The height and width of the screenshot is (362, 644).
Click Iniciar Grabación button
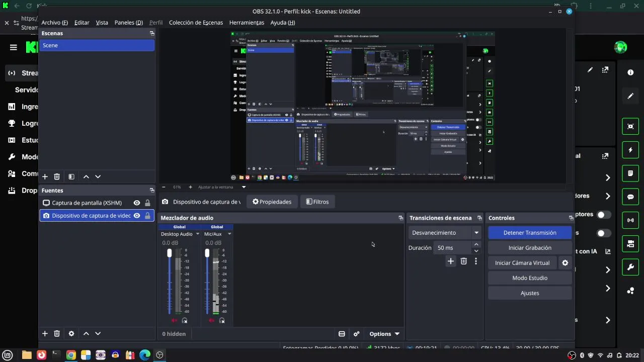tap(530, 248)
